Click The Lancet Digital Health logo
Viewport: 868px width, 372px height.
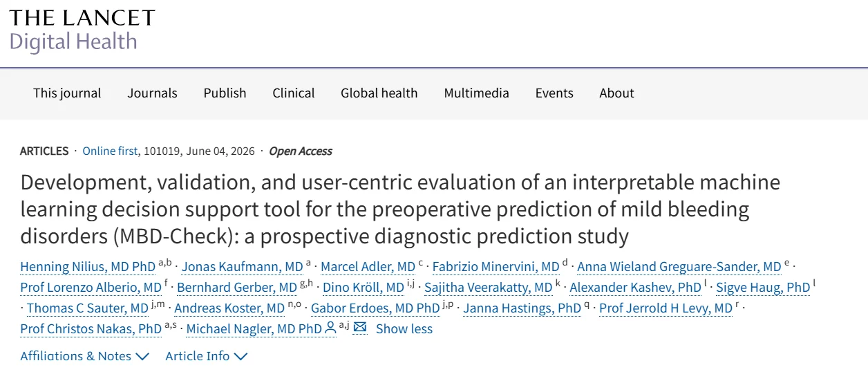[x=82, y=30]
